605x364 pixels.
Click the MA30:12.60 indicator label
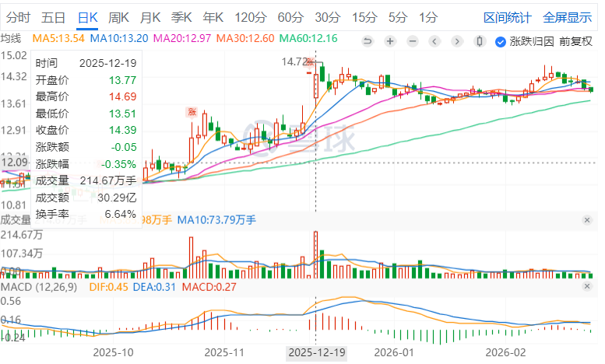[245, 38]
